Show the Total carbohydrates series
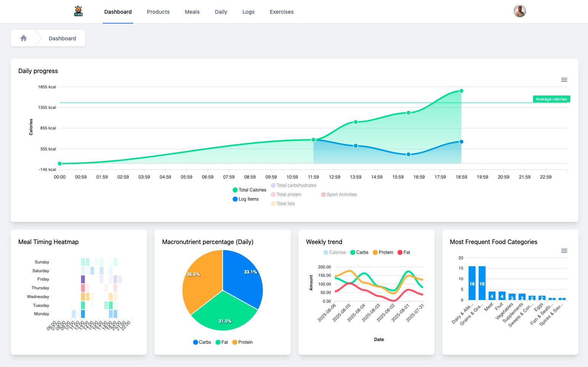This screenshot has width=588, height=367. [x=293, y=185]
